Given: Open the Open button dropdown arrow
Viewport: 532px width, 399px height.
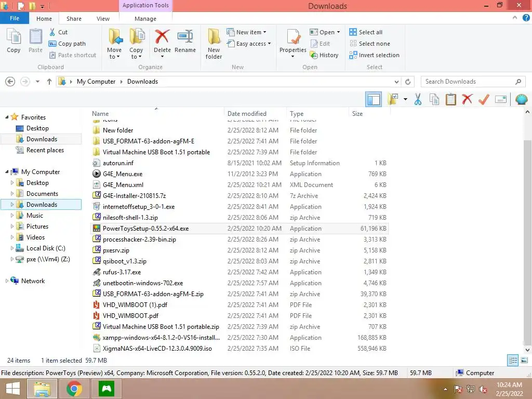Looking at the screenshot, I should click(x=338, y=32).
